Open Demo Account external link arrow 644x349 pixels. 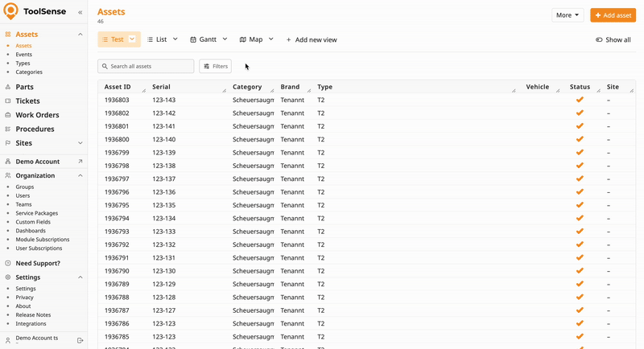[80, 162]
